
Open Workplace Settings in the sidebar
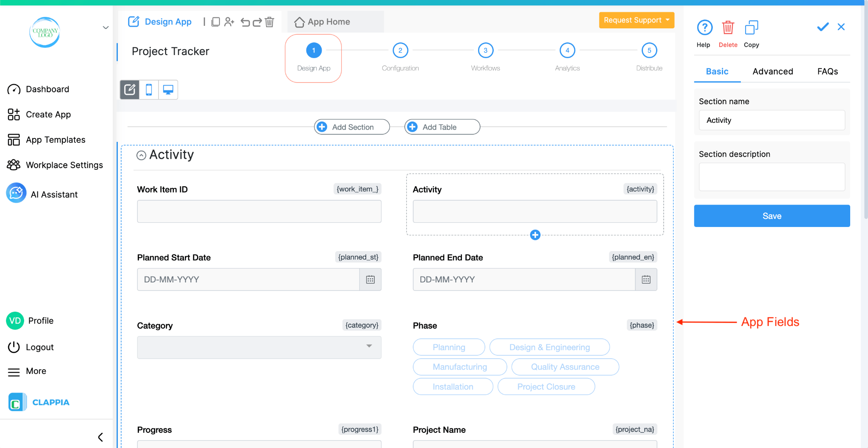click(55, 165)
